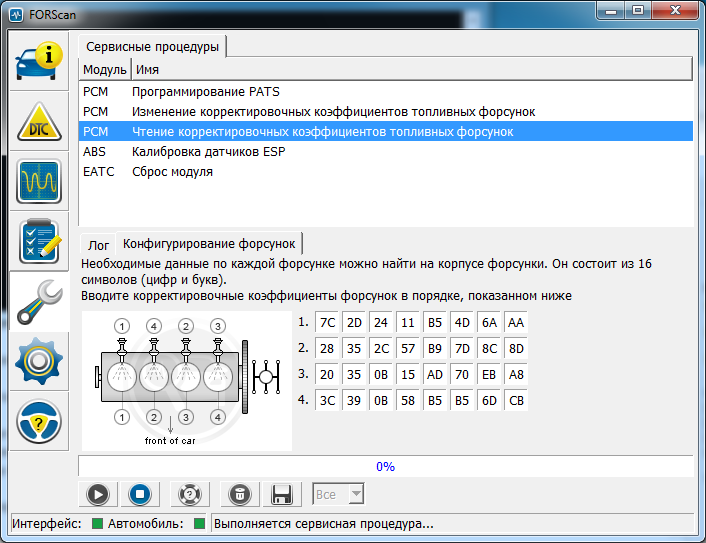Image resolution: width=706 pixels, height=543 pixels.
Task: Click the 'Модуль' column header
Action: (x=105, y=70)
